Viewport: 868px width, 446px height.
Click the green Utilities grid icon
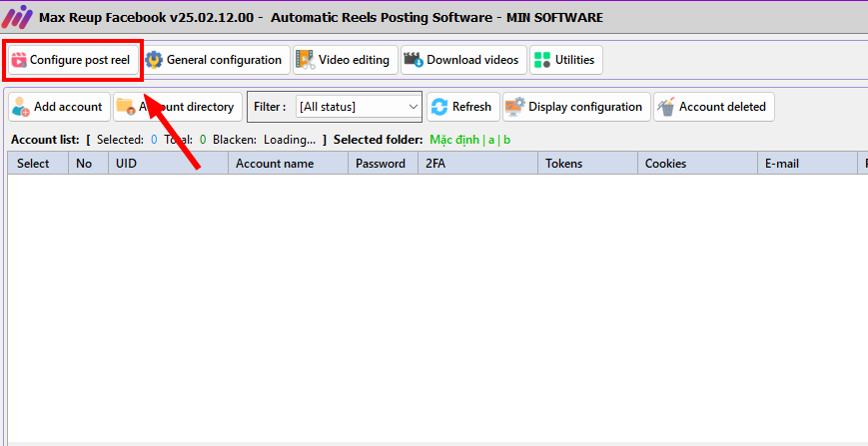pyautogui.click(x=542, y=60)
